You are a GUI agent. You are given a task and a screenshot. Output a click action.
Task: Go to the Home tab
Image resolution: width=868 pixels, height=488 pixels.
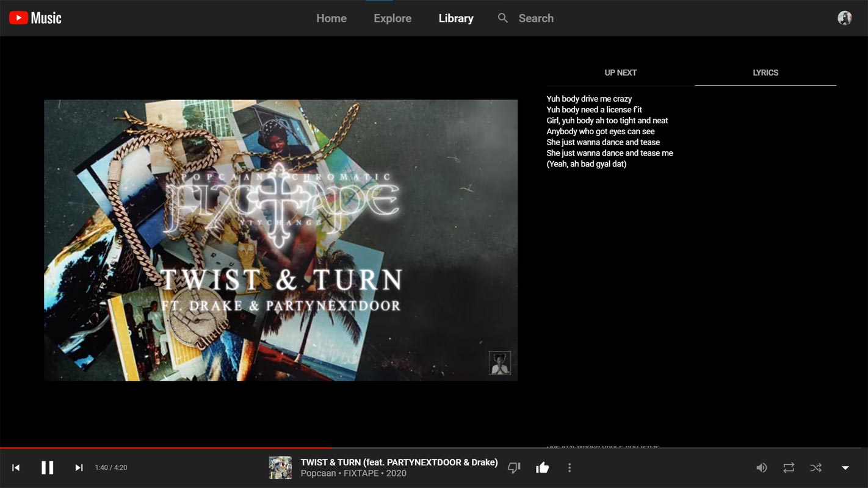click(x=331, y=18)
